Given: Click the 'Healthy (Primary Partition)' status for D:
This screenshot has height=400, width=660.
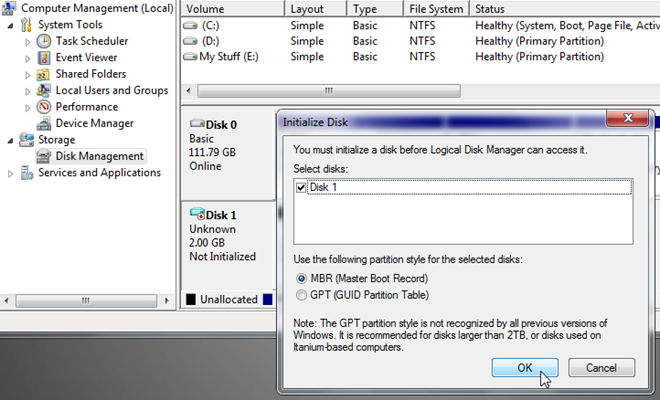Looking at the screenshot, I should pos(540,41).
